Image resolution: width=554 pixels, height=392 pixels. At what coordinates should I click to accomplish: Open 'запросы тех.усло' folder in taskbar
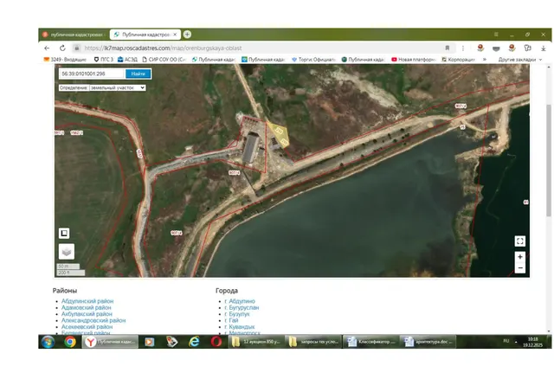click(x=313, y=342)
